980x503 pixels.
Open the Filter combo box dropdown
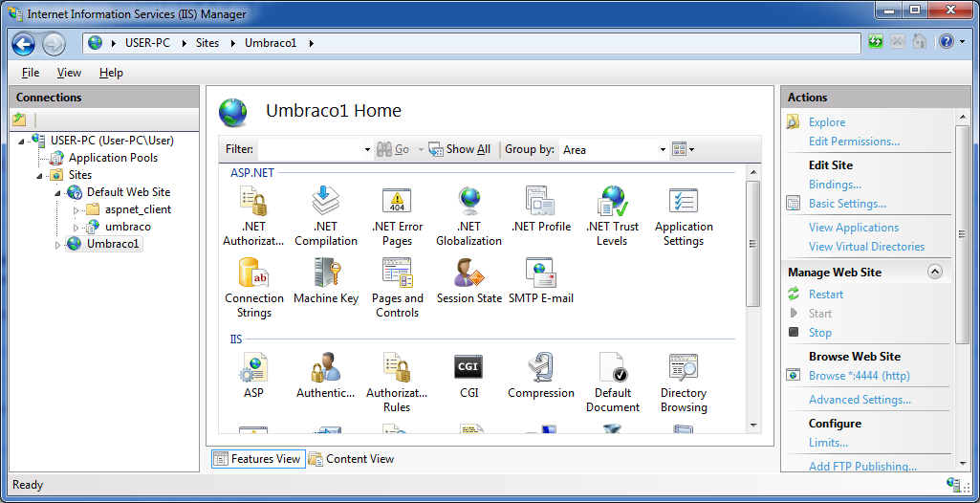click(367, 150)
